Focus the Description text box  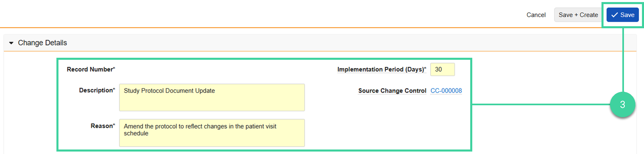tap(212, 97)
